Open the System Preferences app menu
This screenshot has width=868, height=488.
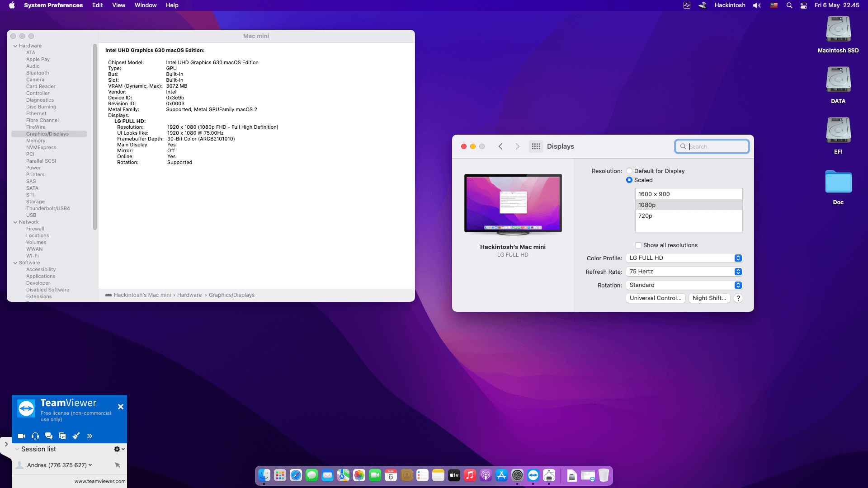tap(53, 5)
